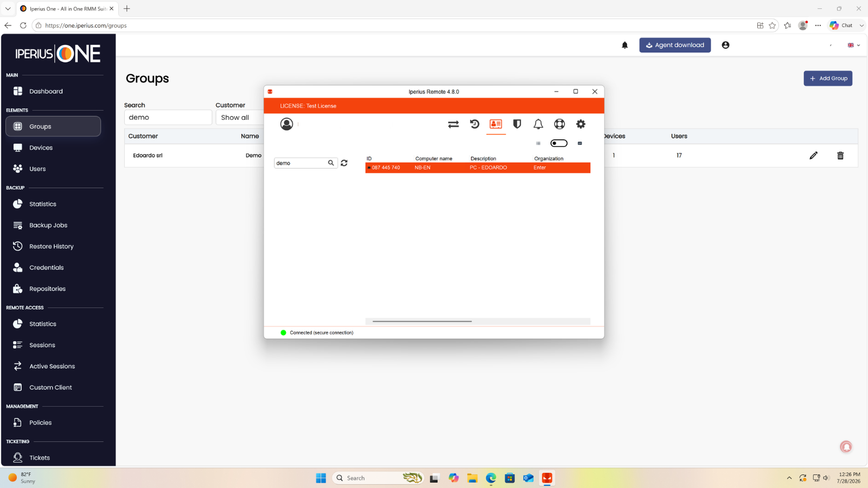Open Tickets in the sidebar
The height and width of the screenshot is (488, 868).
[x=53, y=458]
